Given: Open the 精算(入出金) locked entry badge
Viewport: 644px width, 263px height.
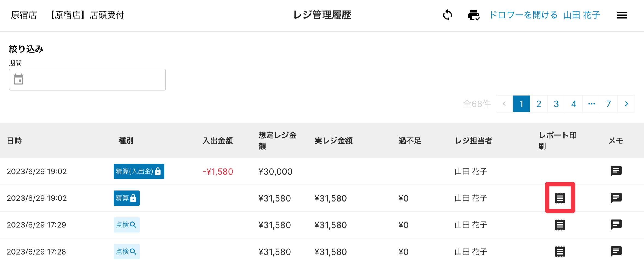Looking at the screenshot, I should coord(139,171).
